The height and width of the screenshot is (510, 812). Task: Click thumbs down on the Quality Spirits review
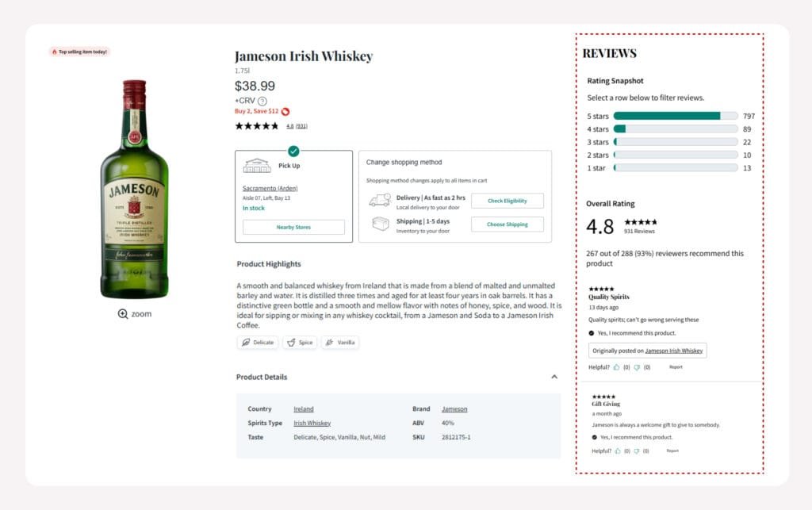click(x=637, y=367)
